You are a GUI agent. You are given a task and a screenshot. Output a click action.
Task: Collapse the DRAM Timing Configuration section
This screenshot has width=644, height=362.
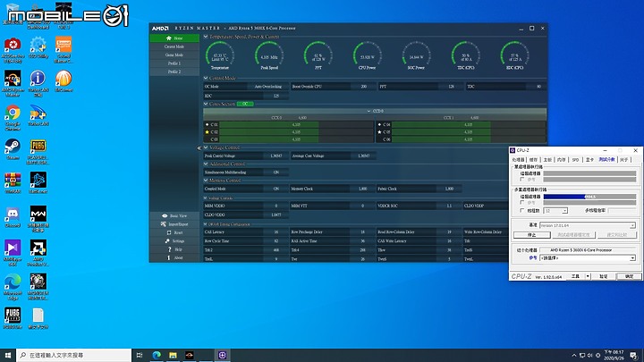tap(206, 224)
